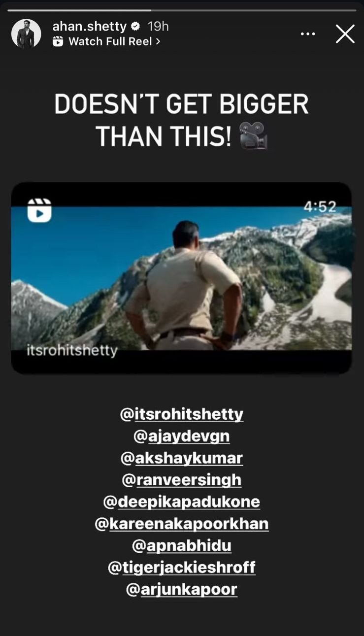Viewport: 364px width, 636px height.
Task: Visit the @ranveersingh tagged profile
Action: click(182, 480)
